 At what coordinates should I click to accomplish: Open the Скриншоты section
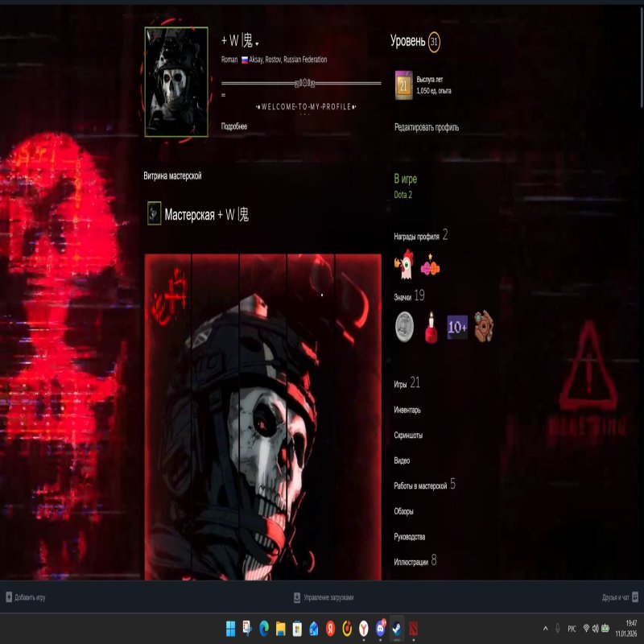point(408,436)
